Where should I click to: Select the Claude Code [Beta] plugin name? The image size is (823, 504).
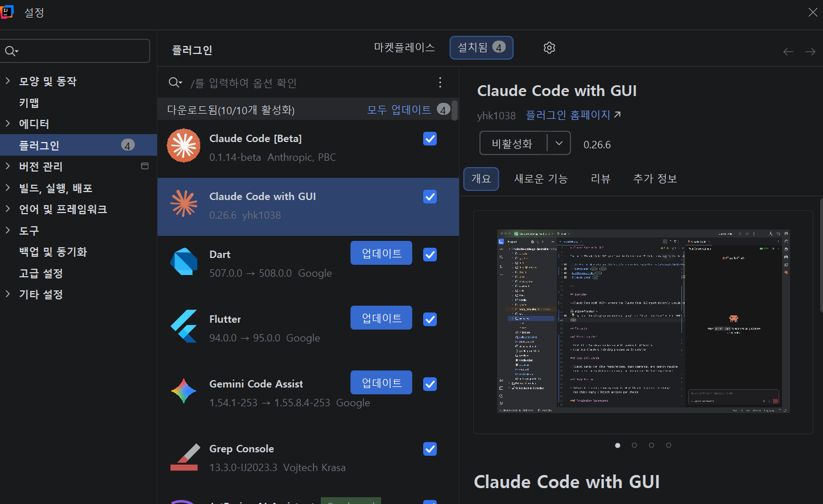pos(256,138)
